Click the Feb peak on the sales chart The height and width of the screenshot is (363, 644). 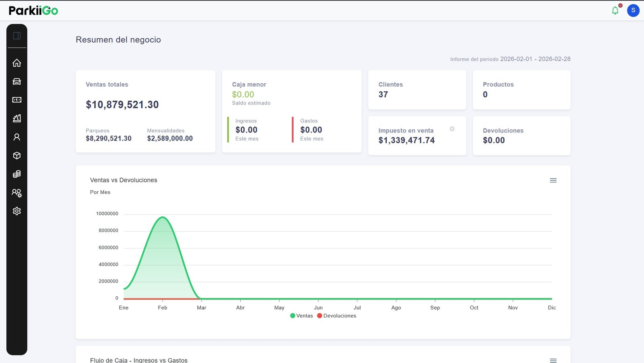tap(163, 218)
